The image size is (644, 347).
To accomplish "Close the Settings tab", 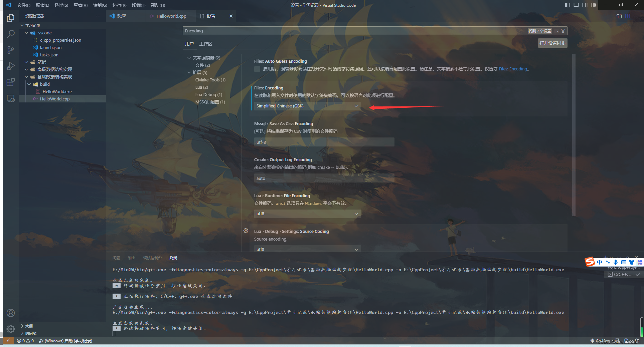I will coord(231,16).
